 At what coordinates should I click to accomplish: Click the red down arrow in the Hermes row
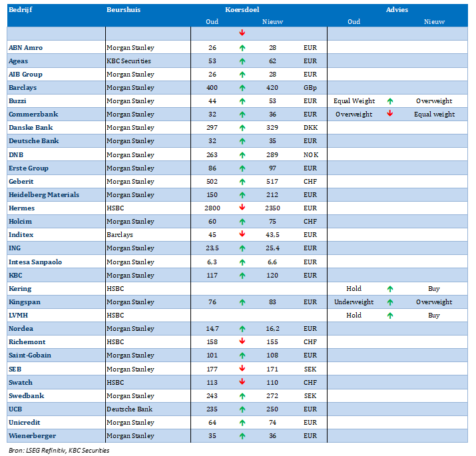[242, 208]
